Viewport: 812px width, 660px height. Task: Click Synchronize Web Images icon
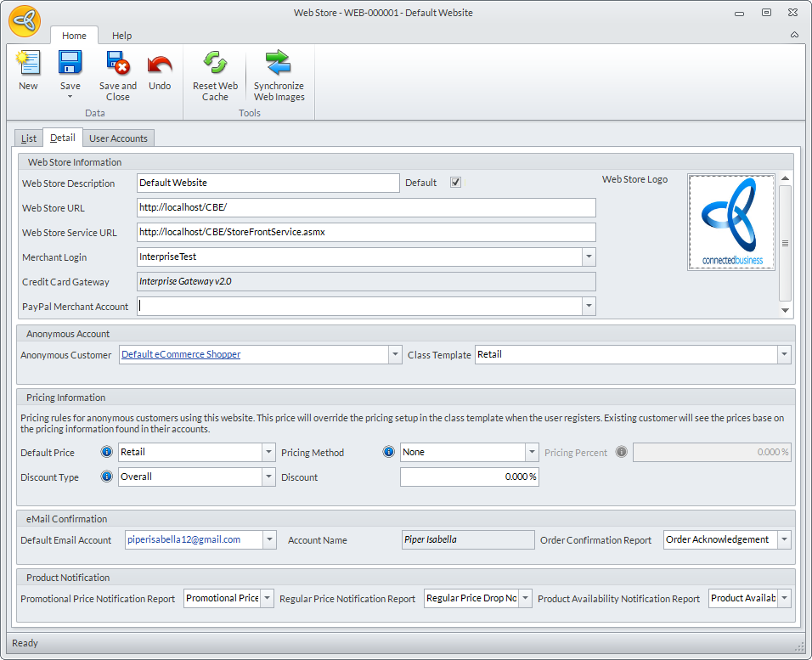279,64
